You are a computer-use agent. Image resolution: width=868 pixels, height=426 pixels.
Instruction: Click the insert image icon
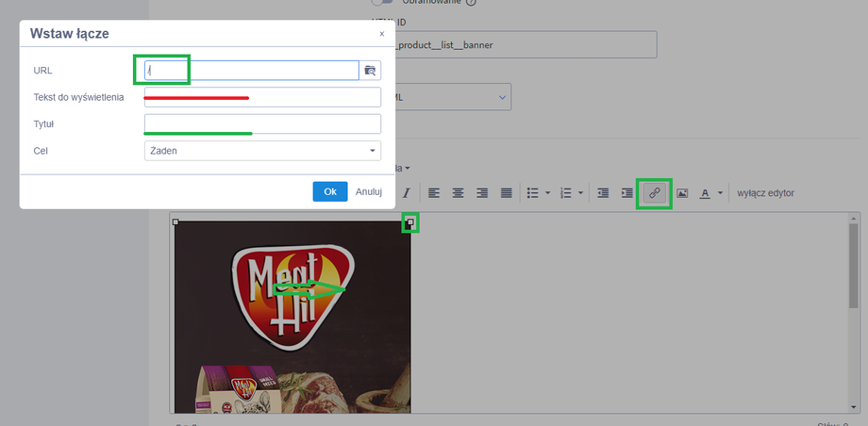(682, 193)
